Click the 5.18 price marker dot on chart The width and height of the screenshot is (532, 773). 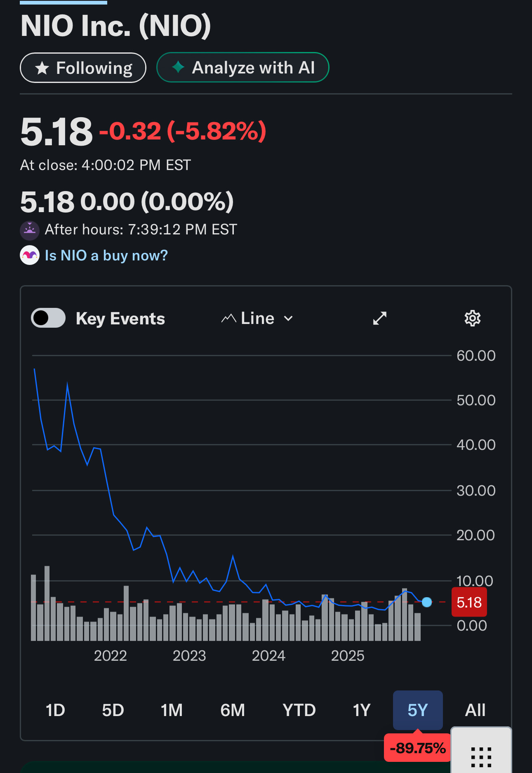[427, 602]
